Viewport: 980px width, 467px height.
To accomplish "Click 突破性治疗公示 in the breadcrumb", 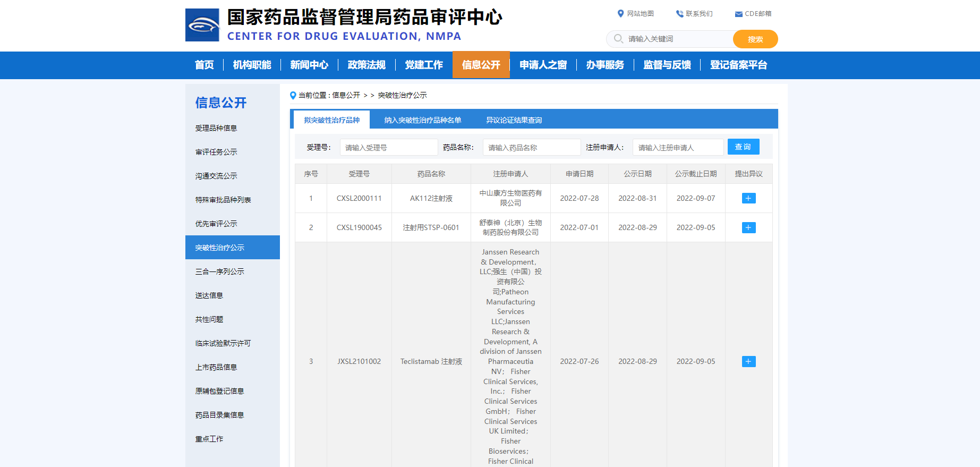I will pos(402,96).
